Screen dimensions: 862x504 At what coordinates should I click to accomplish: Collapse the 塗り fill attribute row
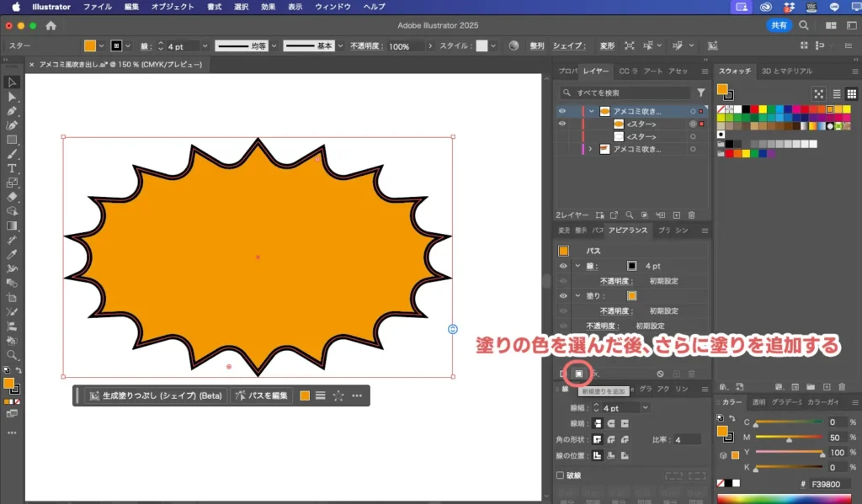(x=577, y=295)
